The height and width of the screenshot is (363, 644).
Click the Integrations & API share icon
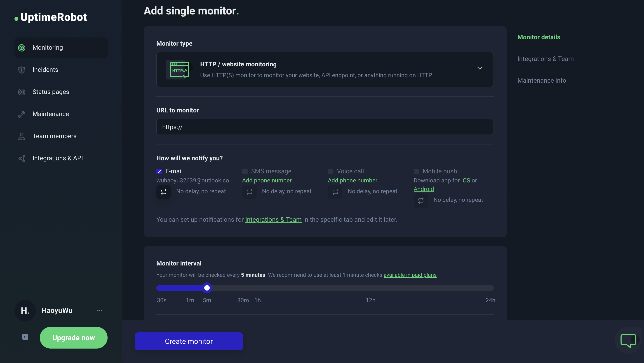click(x=22, y=158)
